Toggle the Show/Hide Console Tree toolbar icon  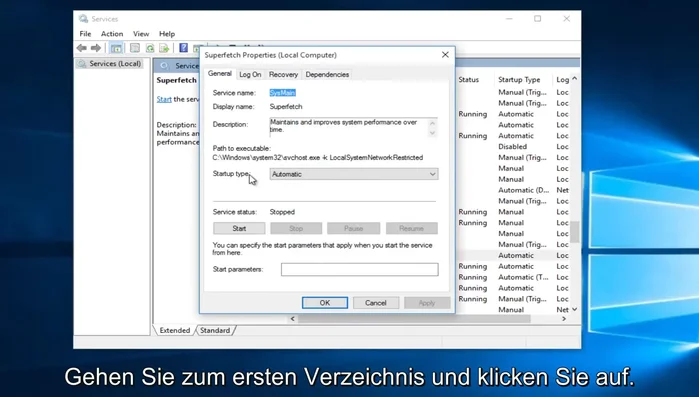116,48
